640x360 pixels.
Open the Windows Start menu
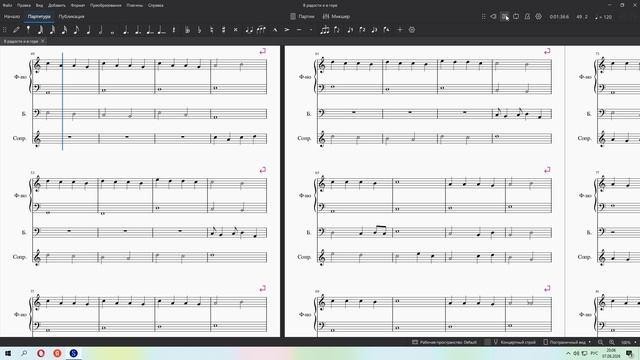[x=8, y=353]
